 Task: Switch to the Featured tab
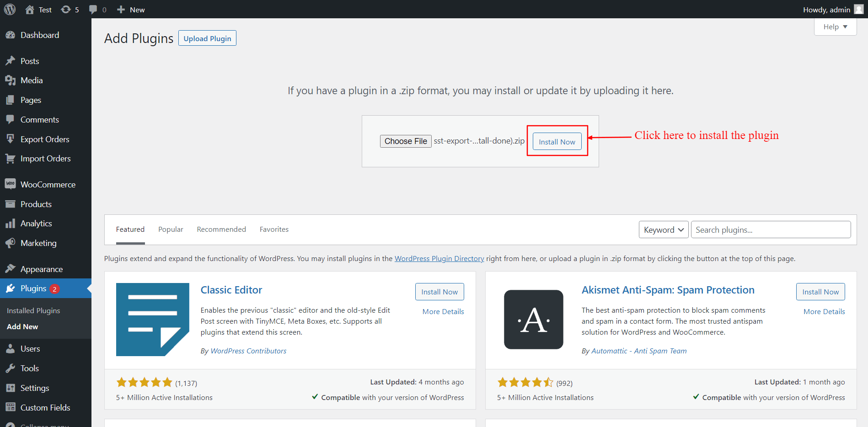click(x=130, y=230)
